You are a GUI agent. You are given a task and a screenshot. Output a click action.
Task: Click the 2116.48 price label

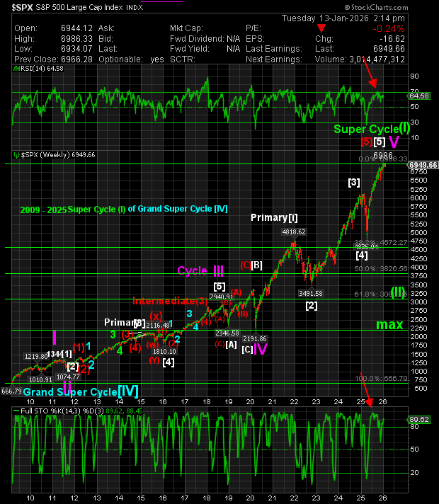pos(158,326)
